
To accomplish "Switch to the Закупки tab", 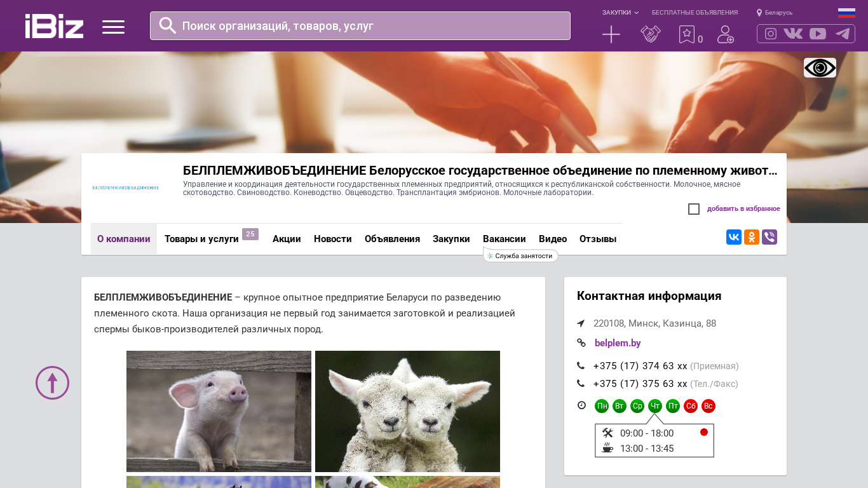I will point(451,239).
